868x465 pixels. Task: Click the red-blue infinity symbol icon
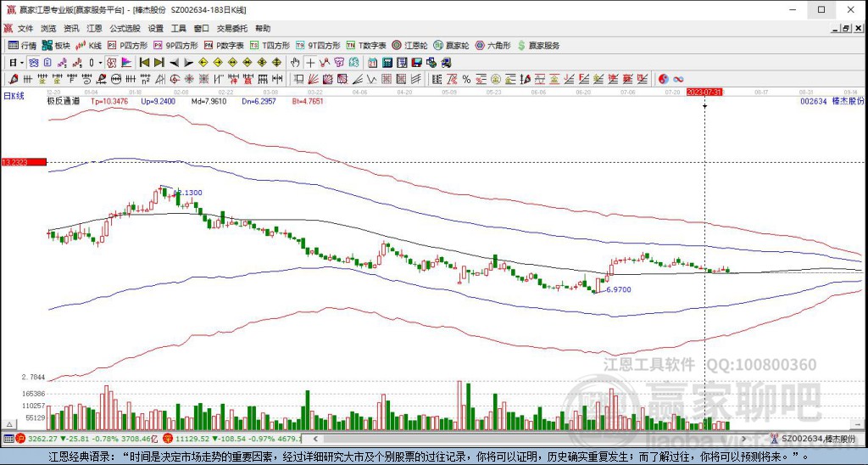(678, 79)
